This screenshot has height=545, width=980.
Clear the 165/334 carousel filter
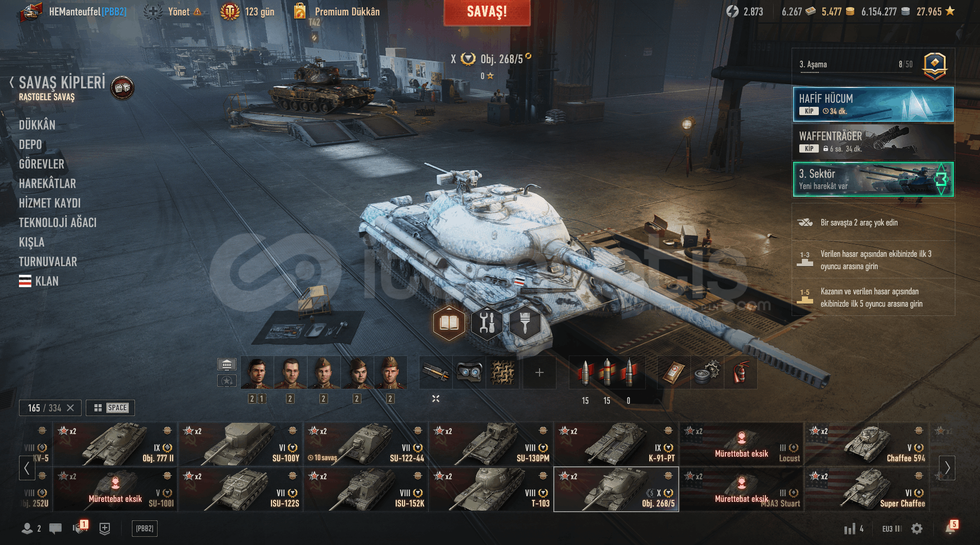coord(70,408)
